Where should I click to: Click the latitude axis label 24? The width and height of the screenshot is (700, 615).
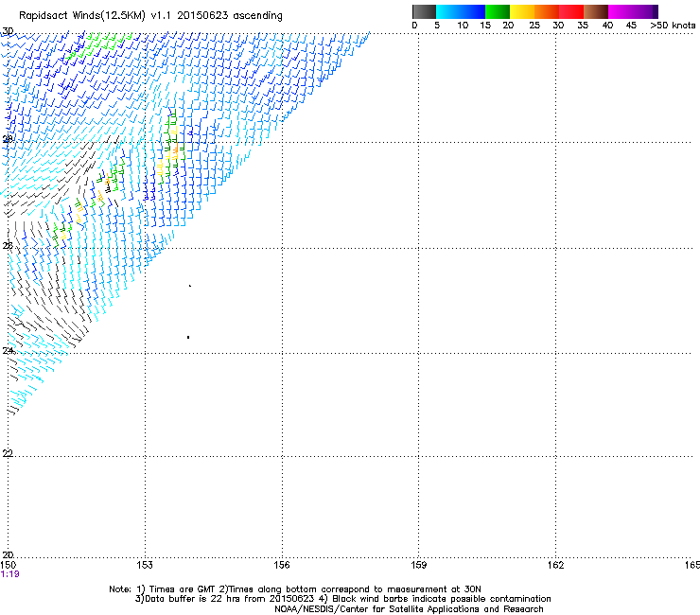(x=8, y=351)
